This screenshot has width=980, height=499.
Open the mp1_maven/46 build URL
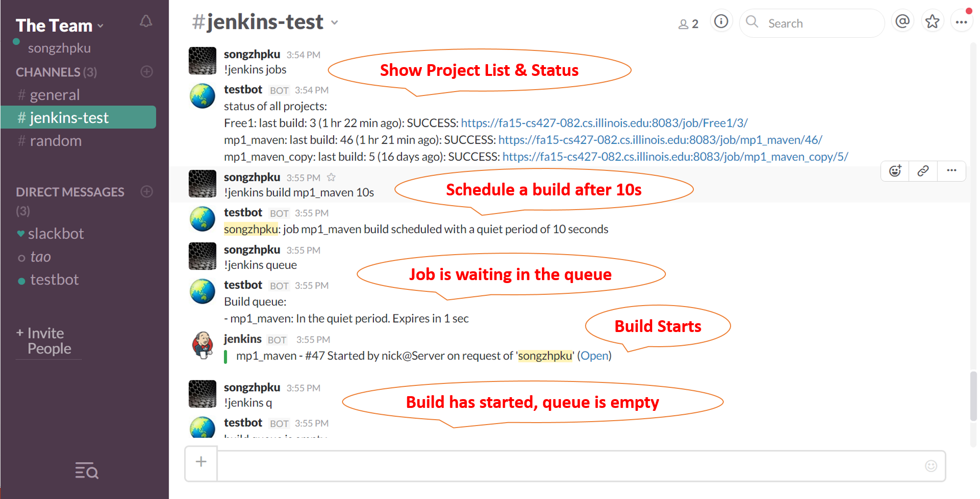(x=660, y=140)
